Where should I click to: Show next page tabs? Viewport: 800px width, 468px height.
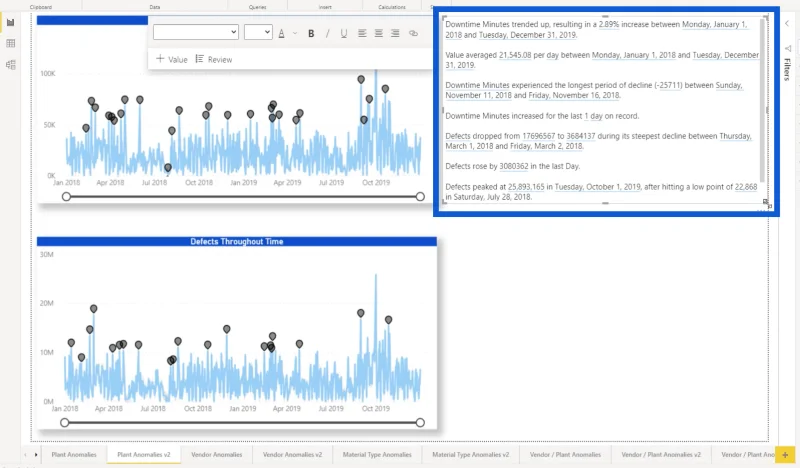coord(36,454)
